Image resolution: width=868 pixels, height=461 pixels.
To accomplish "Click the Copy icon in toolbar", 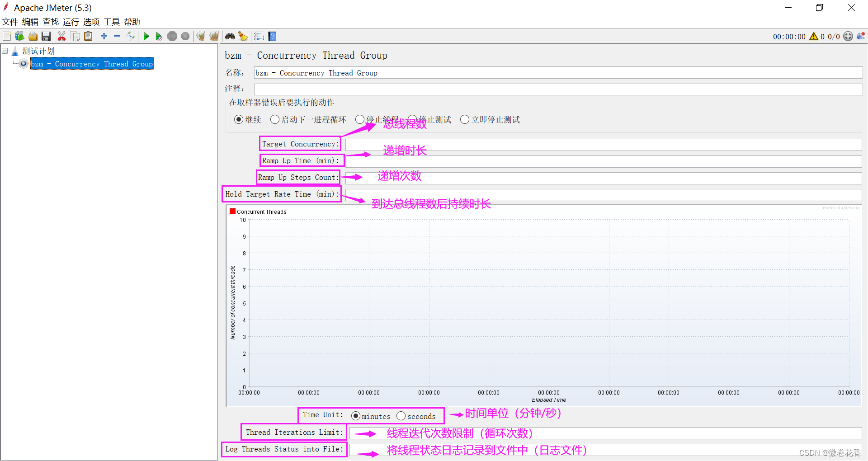I will 75,36.
